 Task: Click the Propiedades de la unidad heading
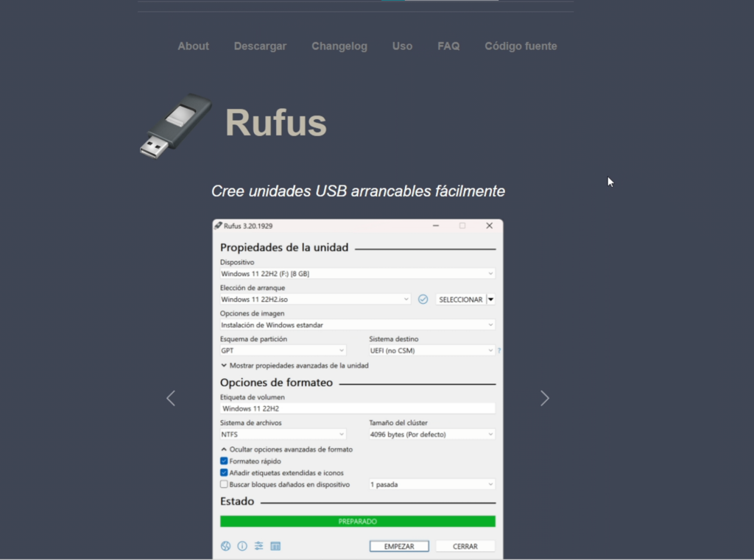tap(284, 247)
